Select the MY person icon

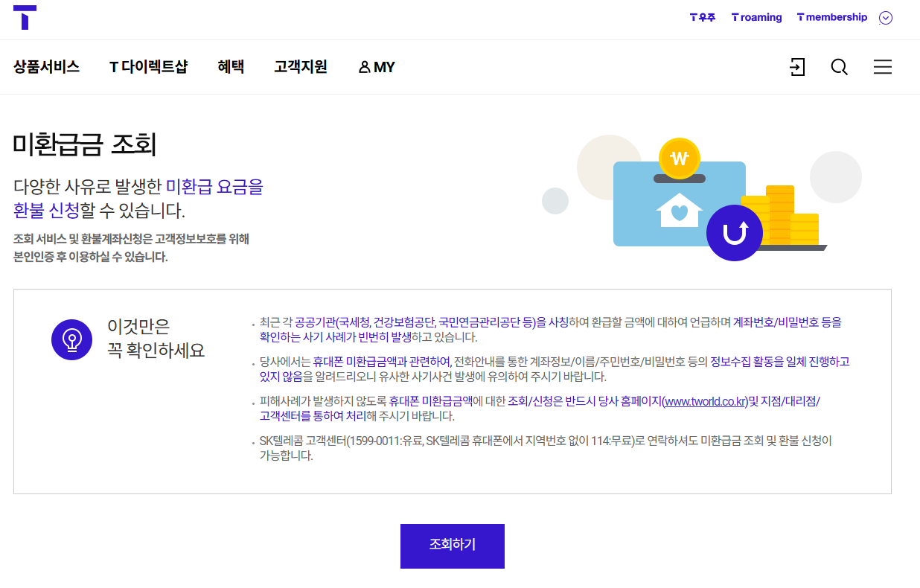(364, 66)
